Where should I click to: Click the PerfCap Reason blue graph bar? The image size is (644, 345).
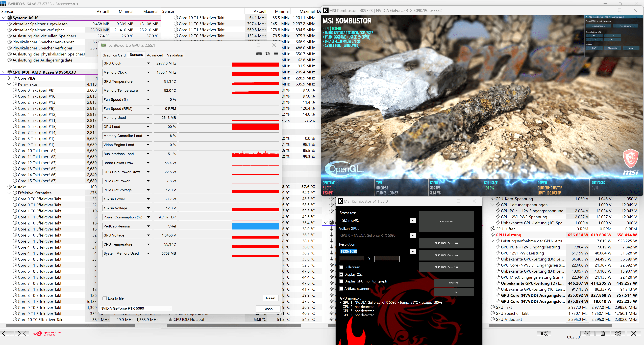[255, 226]
